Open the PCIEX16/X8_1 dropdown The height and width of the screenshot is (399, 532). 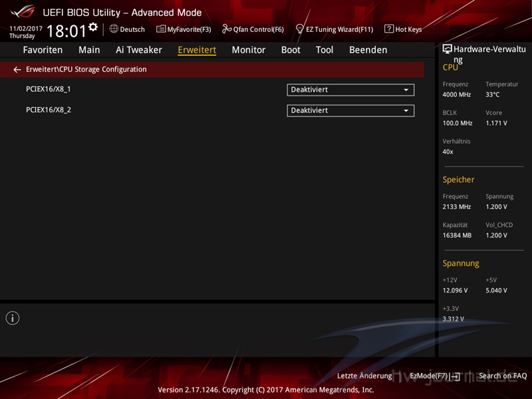click(350, 90)
